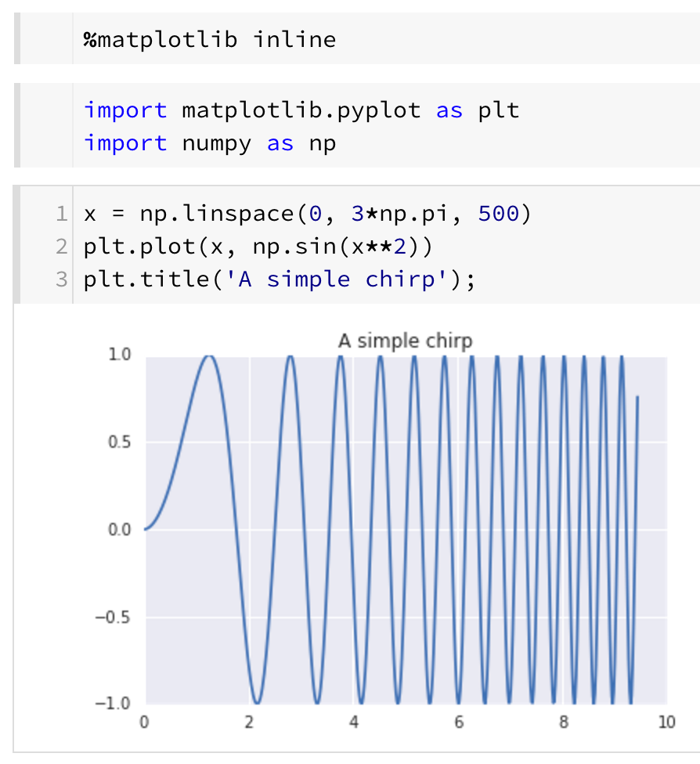Click the '%matplotlib inline' code cell
This screenshot has width=700, height=764.
coord(210,39)
